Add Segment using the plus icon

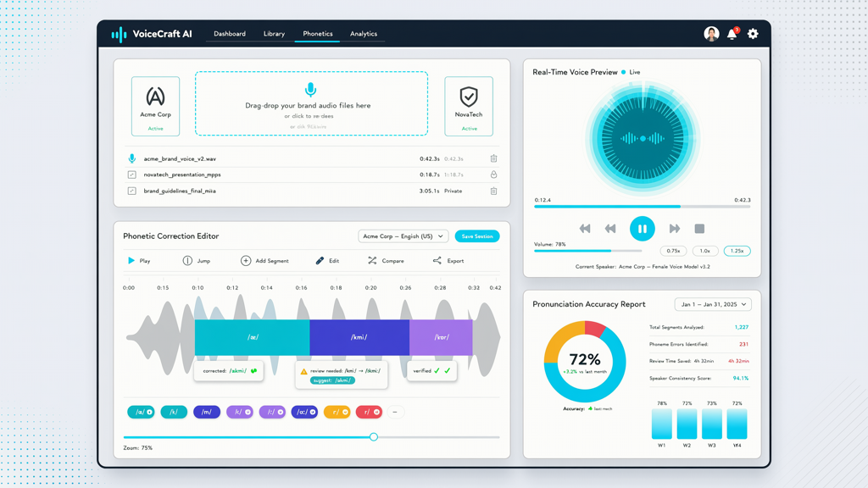click(246, 261)
